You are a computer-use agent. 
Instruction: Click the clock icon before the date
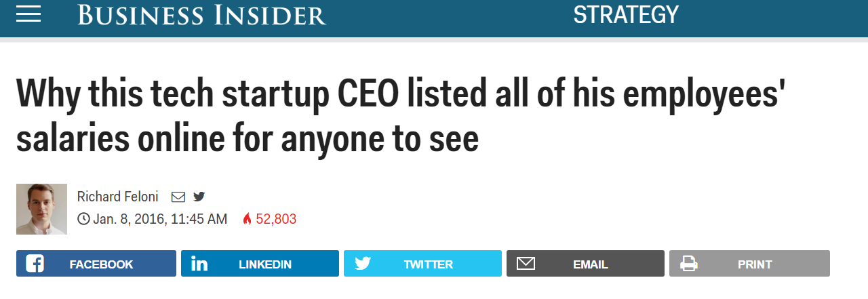[x=83, y=219]
